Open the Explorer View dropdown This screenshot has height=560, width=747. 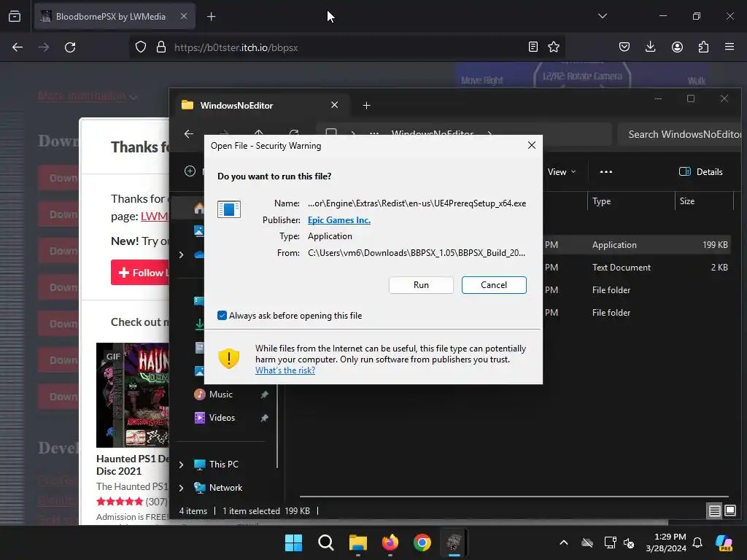(x=561, y=172)
